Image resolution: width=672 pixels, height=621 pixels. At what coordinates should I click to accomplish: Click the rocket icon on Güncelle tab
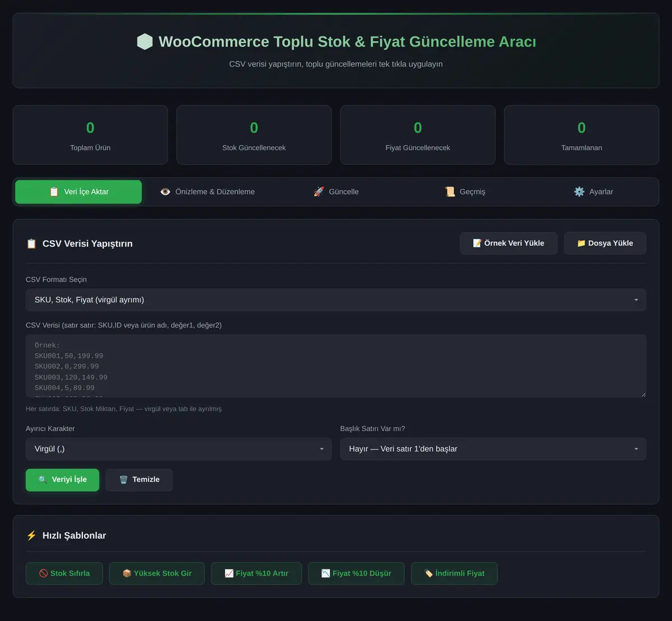click(319, 192)
